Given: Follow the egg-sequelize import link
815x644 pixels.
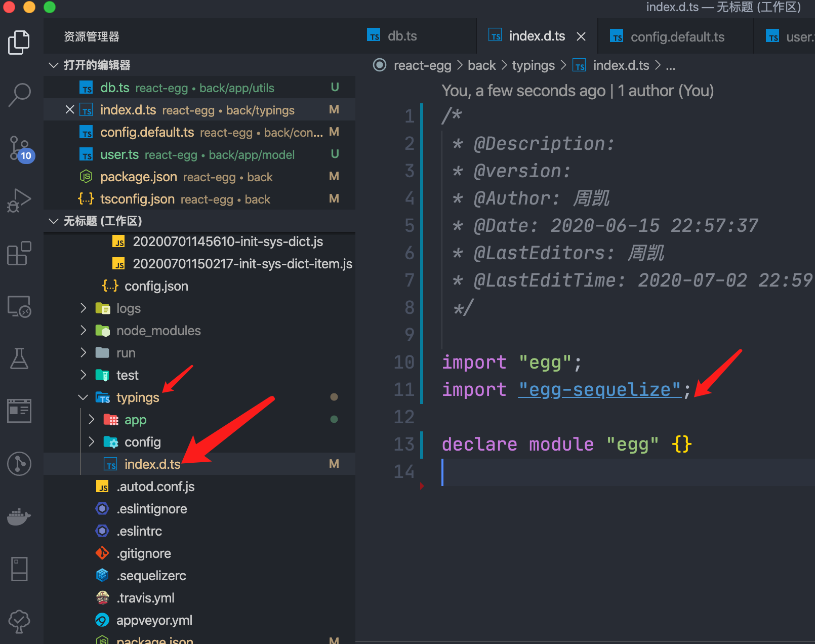Looking at the screenshot, I should (599, 389).
